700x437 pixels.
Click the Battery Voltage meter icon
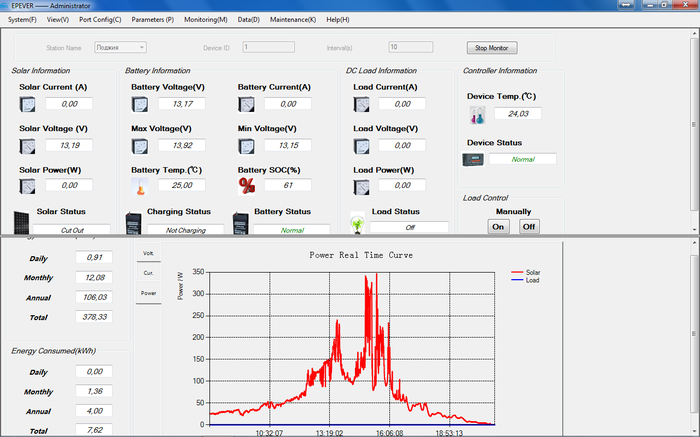pos(140,104)
